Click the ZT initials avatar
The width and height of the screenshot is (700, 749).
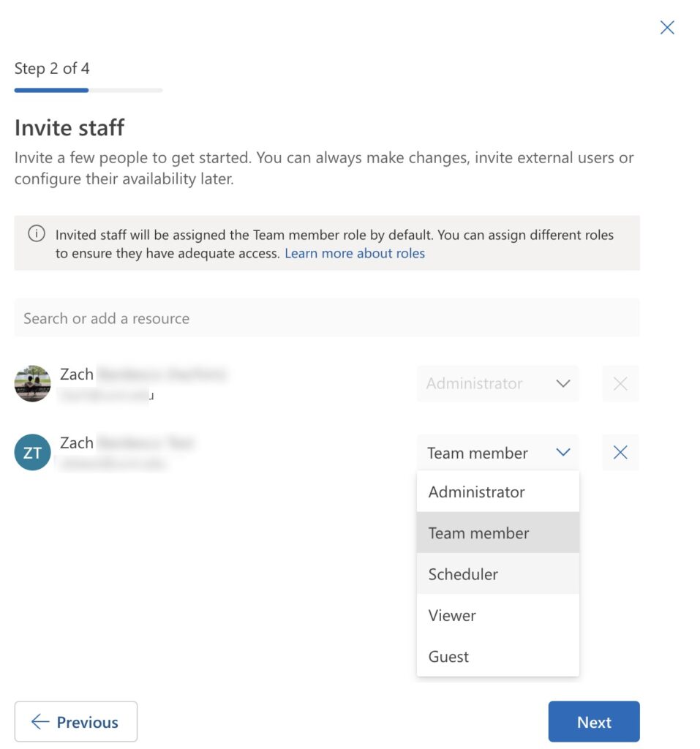point(32,452)
